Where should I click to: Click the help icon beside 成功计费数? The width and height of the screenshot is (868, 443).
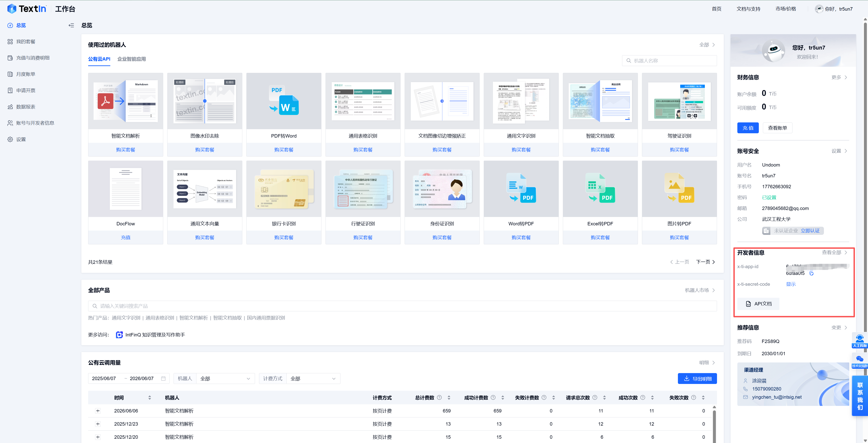493,398
